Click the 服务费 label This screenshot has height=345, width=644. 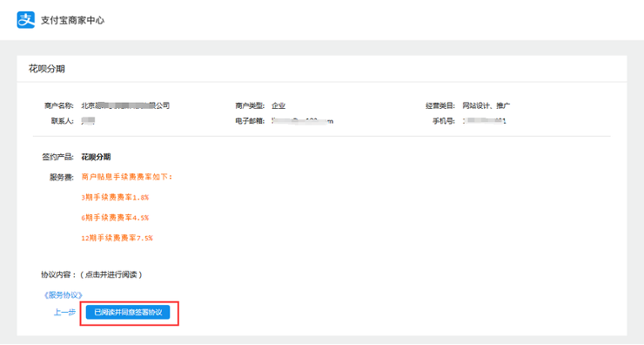click(x=62, y=177)
